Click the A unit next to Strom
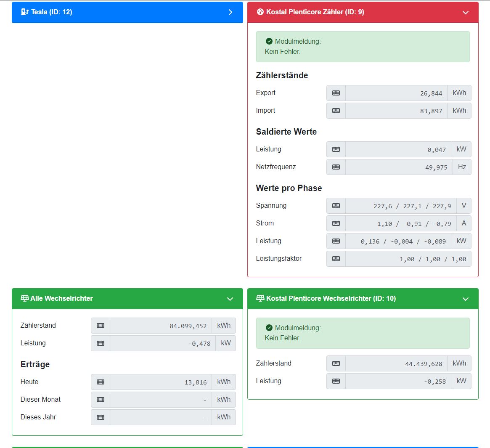Viewport: 490px width, 448px height. (464, 223)
